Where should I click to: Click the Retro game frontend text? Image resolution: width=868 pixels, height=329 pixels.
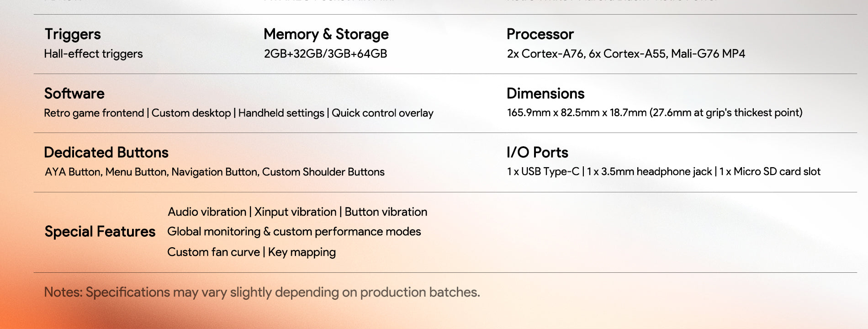point(94,113)
